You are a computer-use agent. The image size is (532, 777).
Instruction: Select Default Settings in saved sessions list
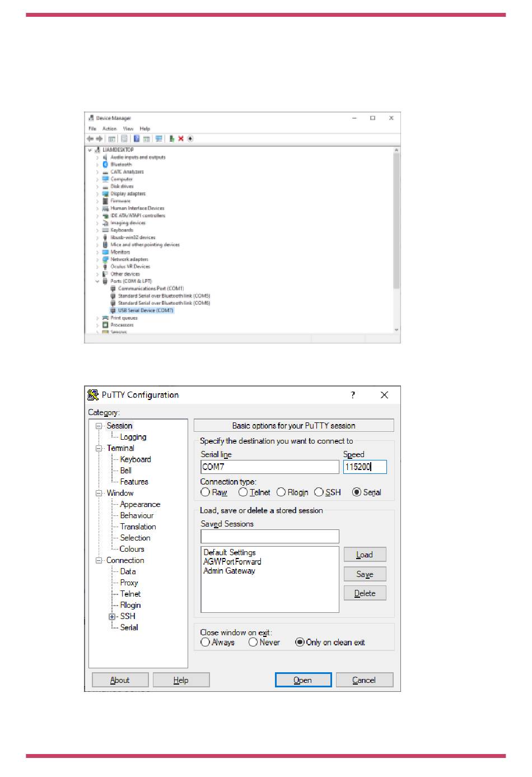tap(230, 552)
